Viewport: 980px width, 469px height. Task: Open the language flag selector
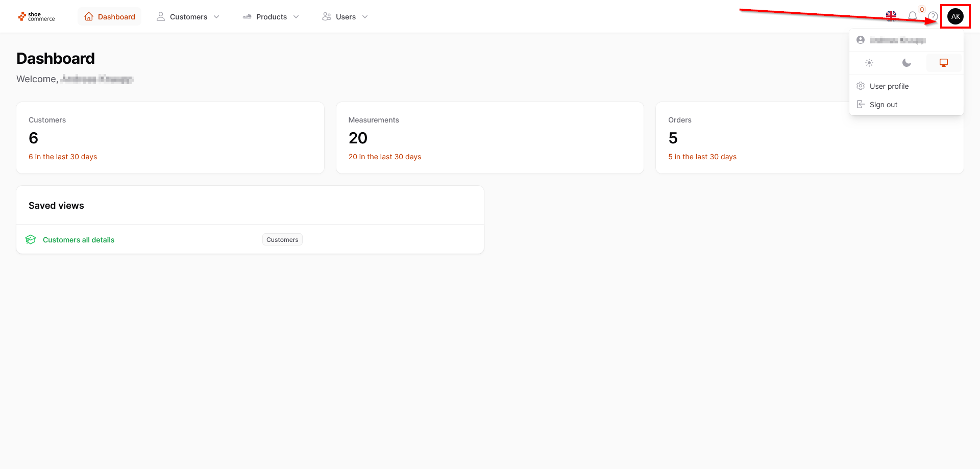click(x=891, y=16)
